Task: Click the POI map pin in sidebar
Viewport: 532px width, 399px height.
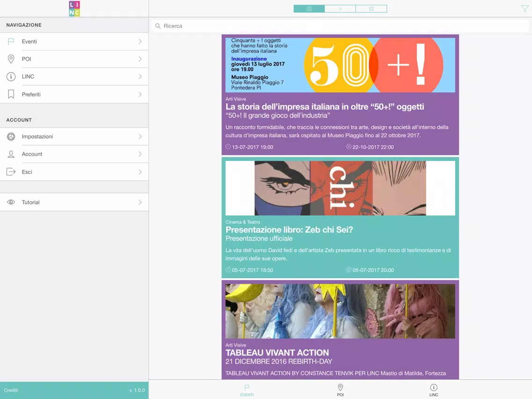Action: pyautogui.click(x=11, y=59)
